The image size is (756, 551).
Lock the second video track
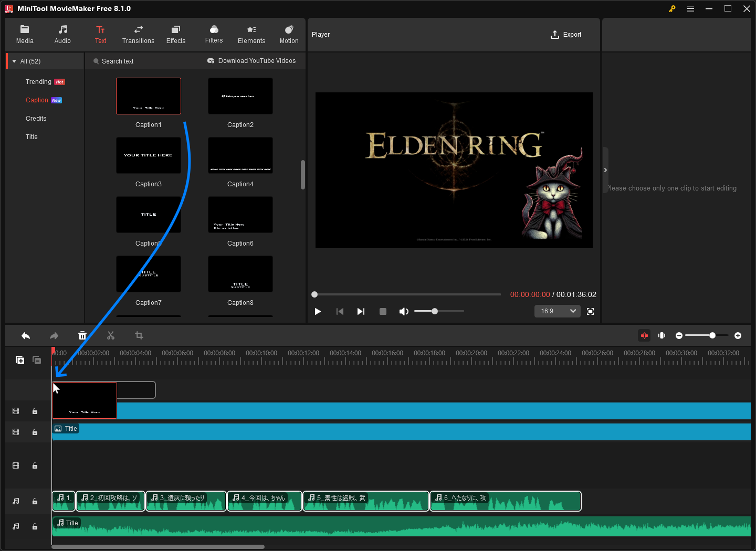click(x=35, y=432)
